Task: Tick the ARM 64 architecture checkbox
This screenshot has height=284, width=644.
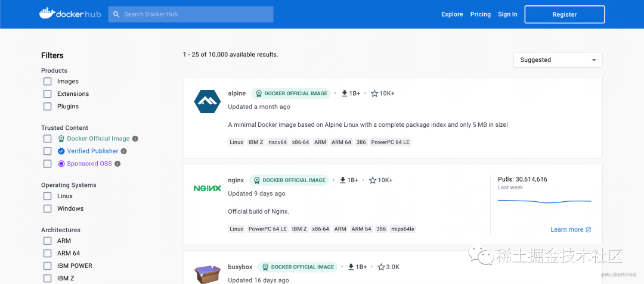Action: tap(48, 253)
